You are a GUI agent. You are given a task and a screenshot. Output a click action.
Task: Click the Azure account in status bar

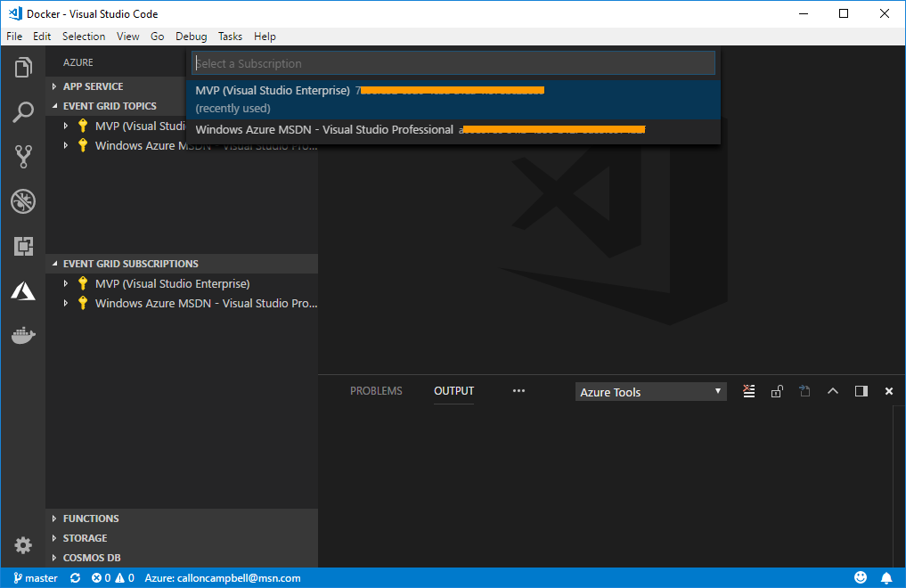pyautogui.click(x=223, y=578)
